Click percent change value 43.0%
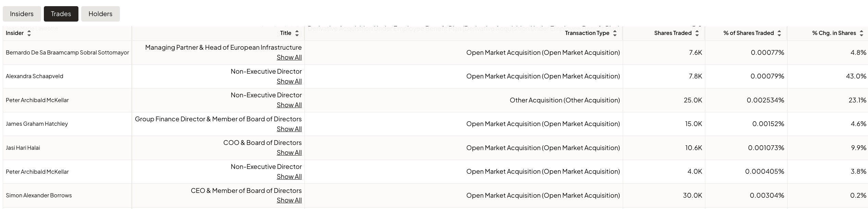Image resolution: width=868 pixels, height=209 pixels. pos(856,76)
